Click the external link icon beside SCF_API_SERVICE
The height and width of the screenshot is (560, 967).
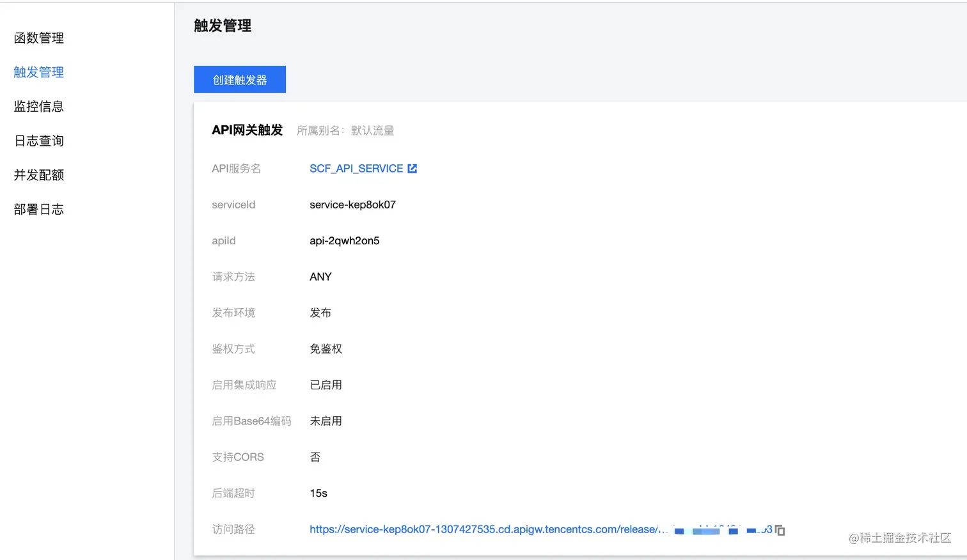(413, 168)
